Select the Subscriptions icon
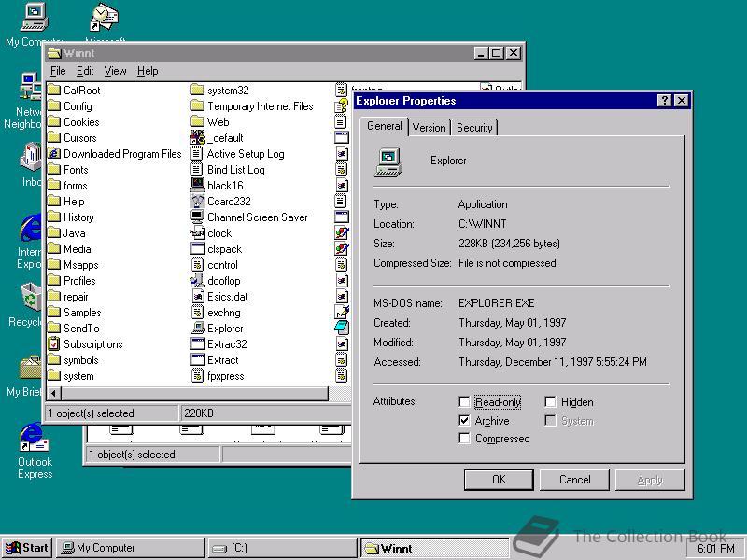This screenshot has height=560, width=747. [54, 343]
